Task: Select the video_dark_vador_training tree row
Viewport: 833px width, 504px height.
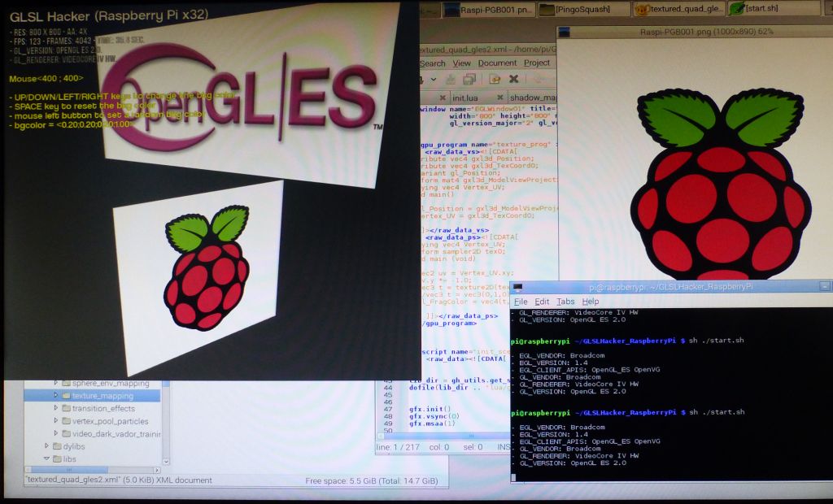Action: 93,434
